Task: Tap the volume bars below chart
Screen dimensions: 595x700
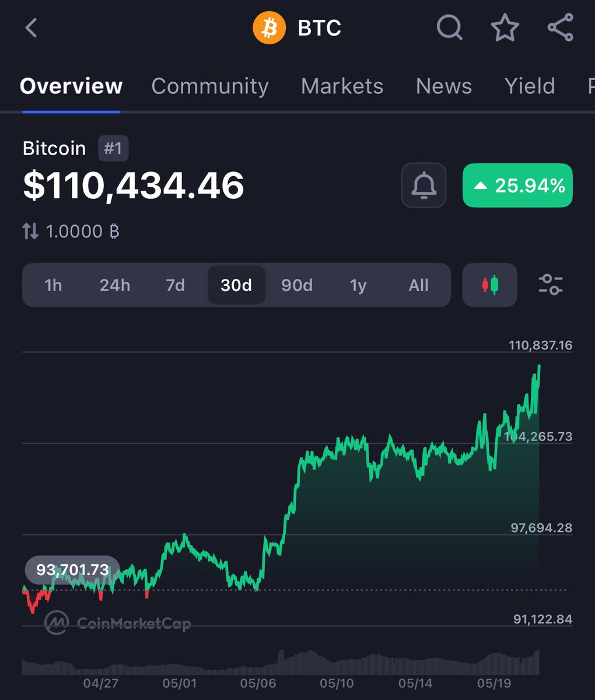Action: [x=281, y=663]
